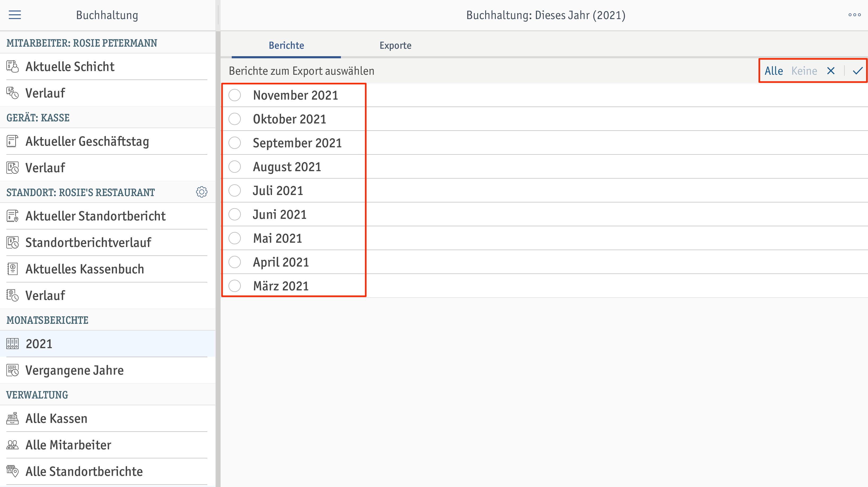This screenshot has height=487, width=868.
Task: Click the Gerät: Kasse section header
Action: tap(38, 118)
